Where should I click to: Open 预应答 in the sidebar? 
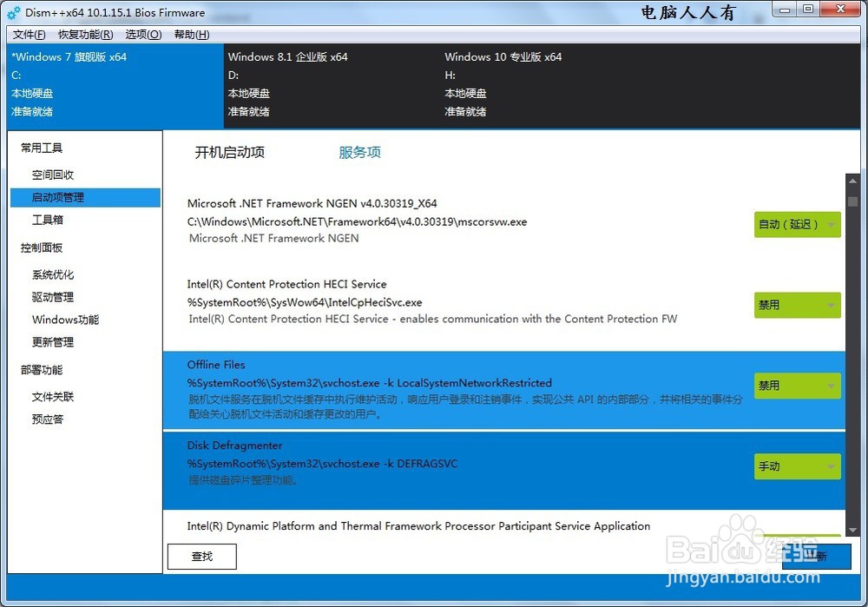point(48,419)
